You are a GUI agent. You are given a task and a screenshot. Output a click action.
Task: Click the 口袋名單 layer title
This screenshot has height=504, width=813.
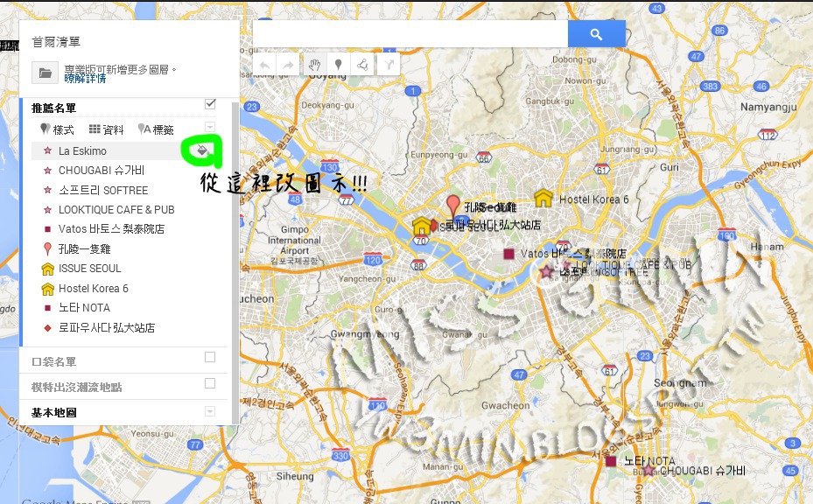point(54,361)
